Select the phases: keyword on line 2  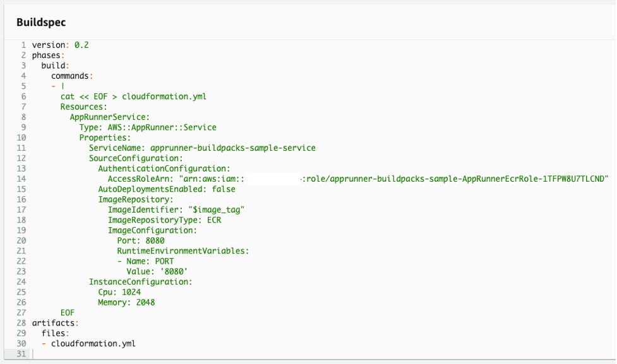[46, 55]
